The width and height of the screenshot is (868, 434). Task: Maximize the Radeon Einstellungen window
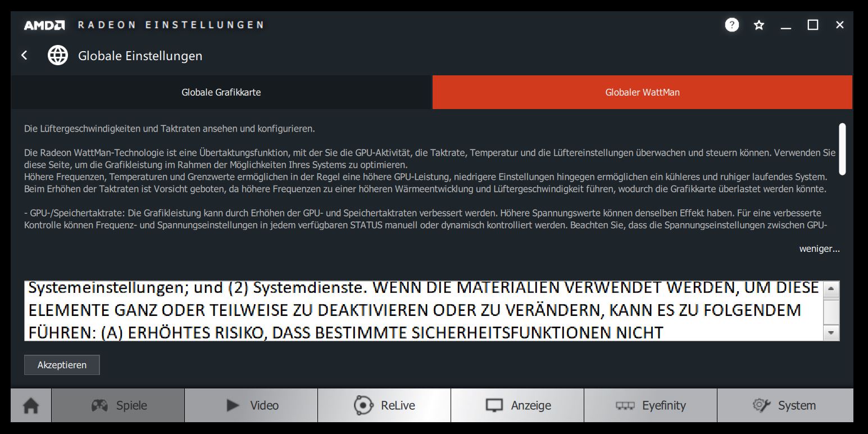pos(813,25)
